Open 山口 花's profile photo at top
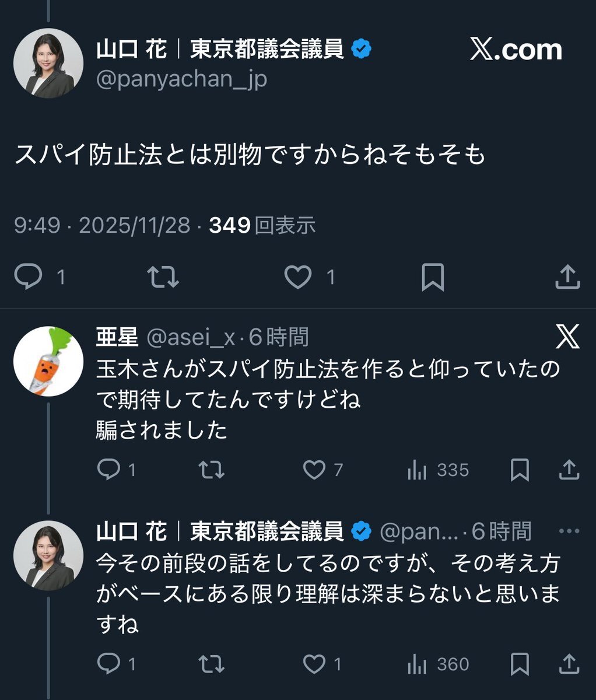This screenshot has height=700, width=596. [x=48, y=62]
